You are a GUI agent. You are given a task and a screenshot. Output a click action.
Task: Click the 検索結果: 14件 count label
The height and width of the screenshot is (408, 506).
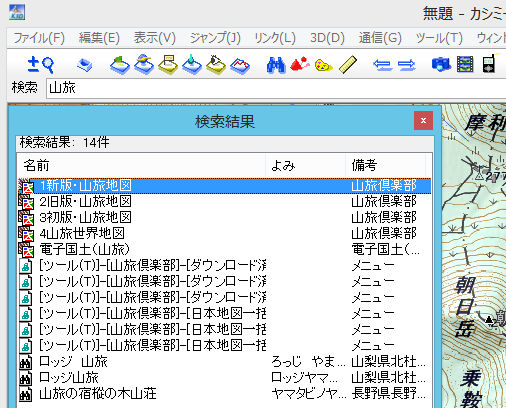64,143
